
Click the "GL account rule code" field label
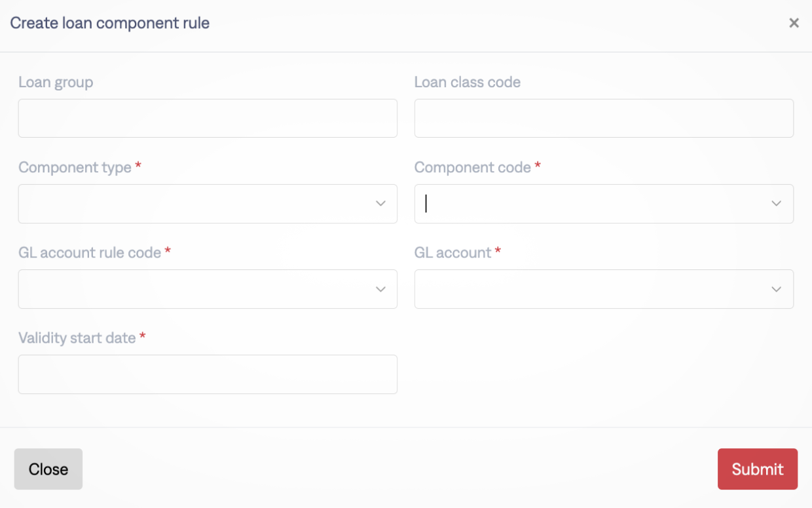click(x=90, y=253)
